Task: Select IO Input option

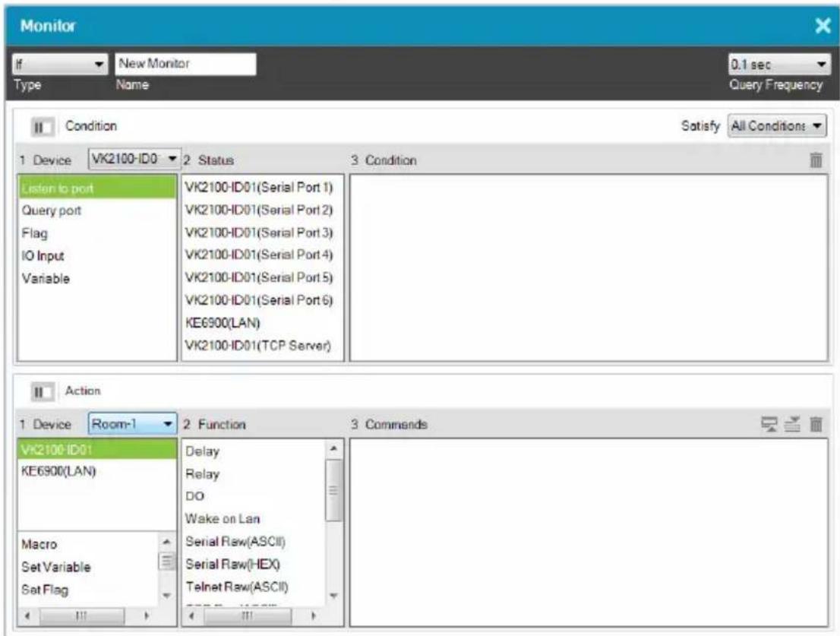Action: 97,256
